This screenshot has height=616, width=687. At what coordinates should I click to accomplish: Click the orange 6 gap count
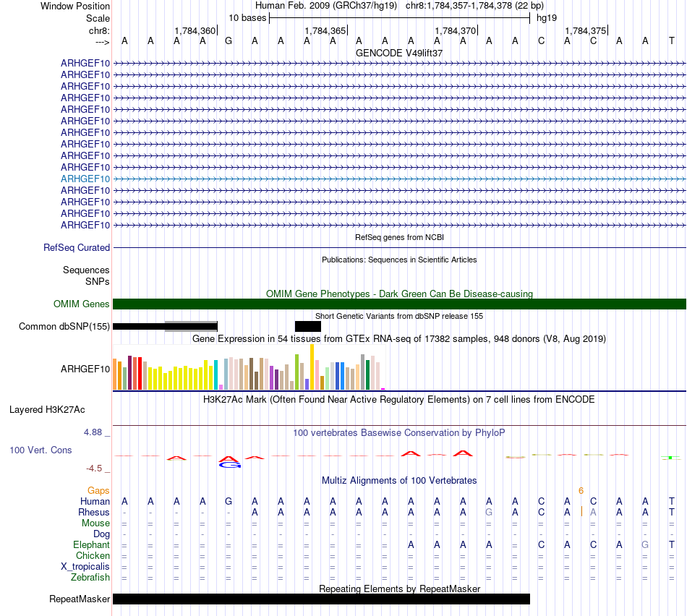581,491
